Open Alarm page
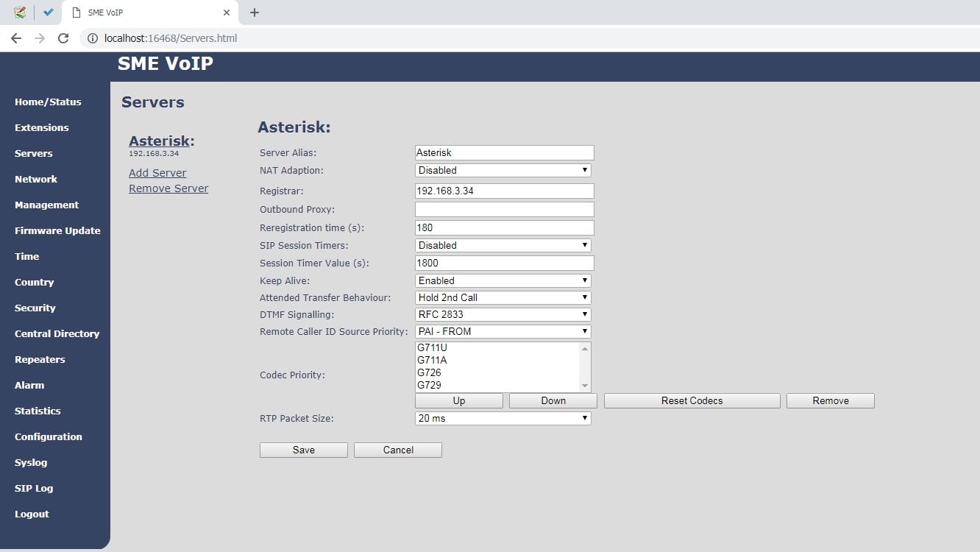 [29, 386]
